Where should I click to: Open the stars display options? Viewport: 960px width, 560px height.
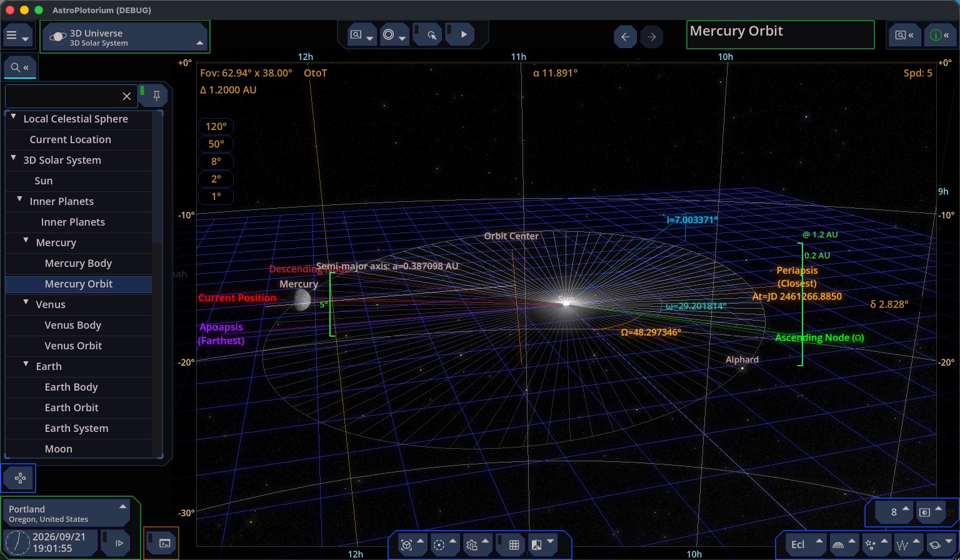pyautogui.click(x=876, y=544)
